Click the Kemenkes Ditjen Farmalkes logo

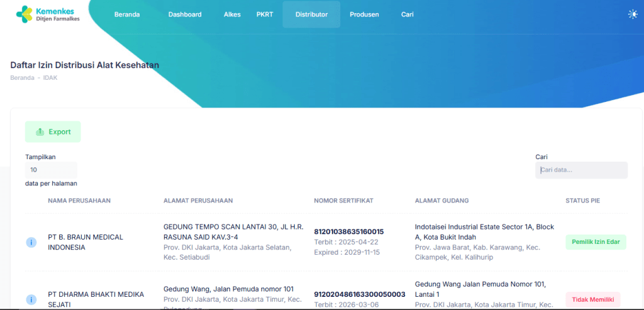tap(48, 14)
